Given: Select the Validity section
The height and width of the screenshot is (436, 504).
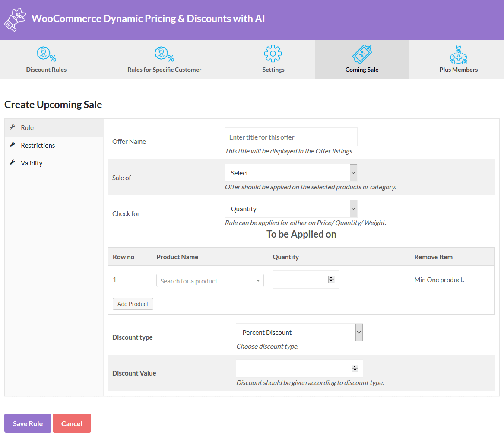Looking at the screenshot, I should (32, 163).
